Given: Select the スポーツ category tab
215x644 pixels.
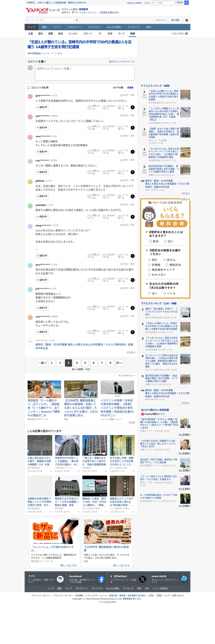Looking at the screenshot, I should point(88,34).
